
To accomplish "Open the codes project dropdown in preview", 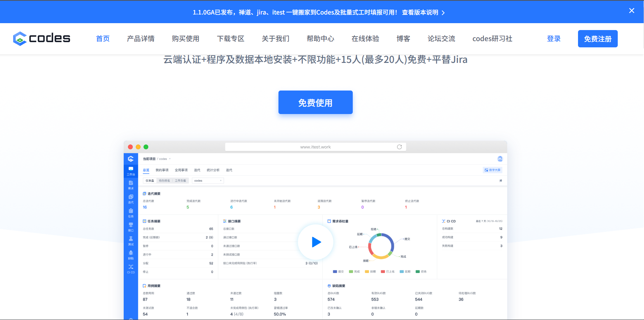I will 208,181.
